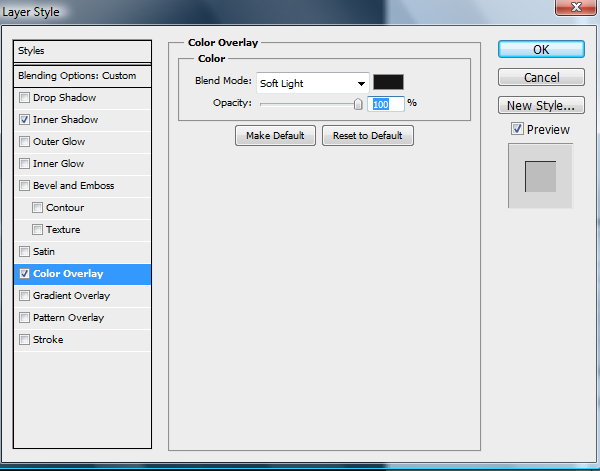Toggle the Preview checkbox
Screen dimensions: 600x471
tap(517, 129)
